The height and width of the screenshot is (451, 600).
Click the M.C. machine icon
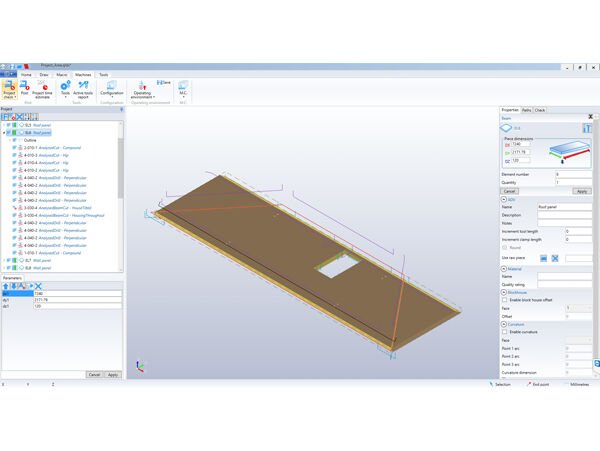(183, 90)
